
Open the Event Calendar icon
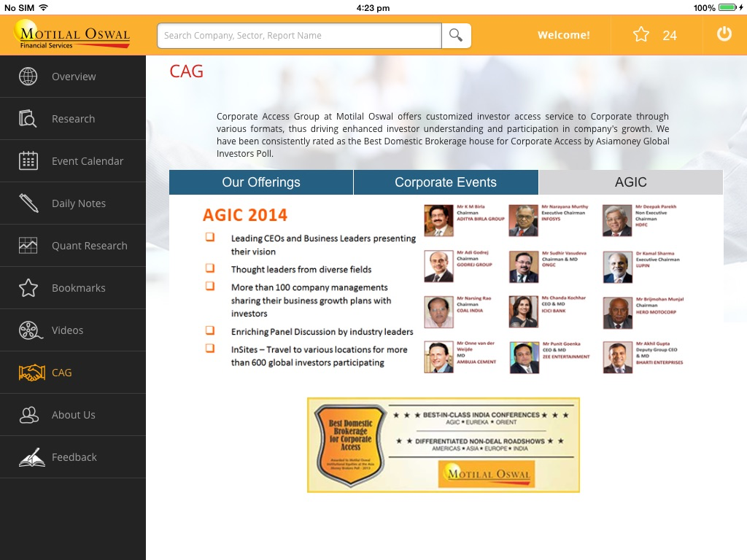(x=28, y=161)
